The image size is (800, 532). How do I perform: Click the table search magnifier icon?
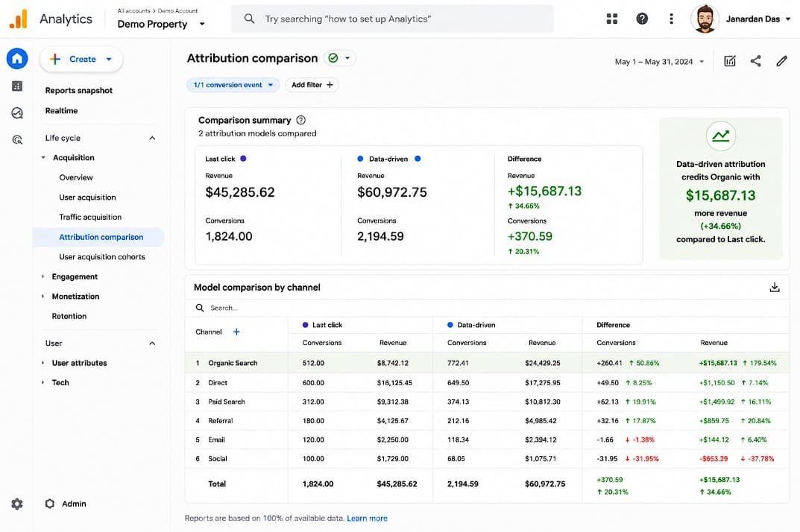[200, 308]
